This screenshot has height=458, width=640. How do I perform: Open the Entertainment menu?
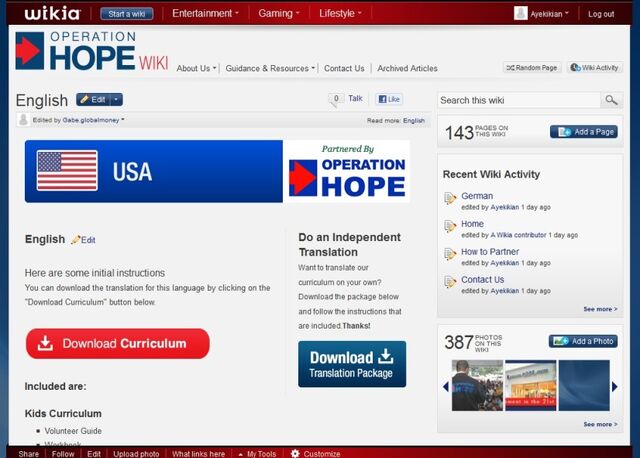(x=205, y=13)
